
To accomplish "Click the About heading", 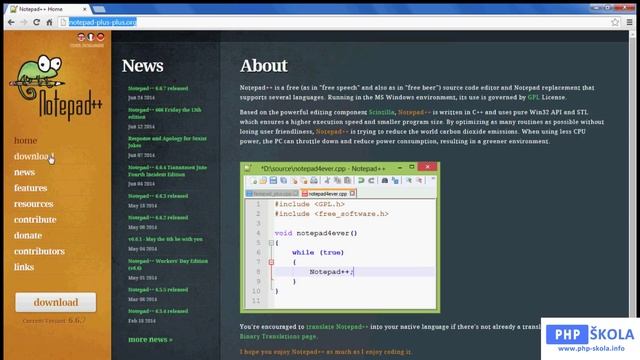I will click(264, 66).
